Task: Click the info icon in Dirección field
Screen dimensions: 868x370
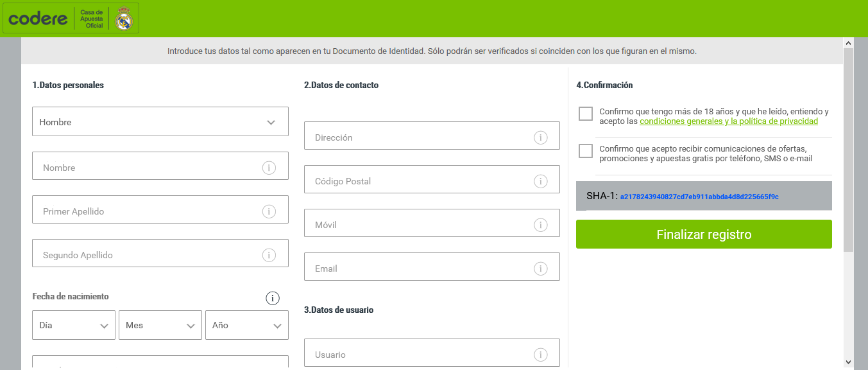Action: 540,137
